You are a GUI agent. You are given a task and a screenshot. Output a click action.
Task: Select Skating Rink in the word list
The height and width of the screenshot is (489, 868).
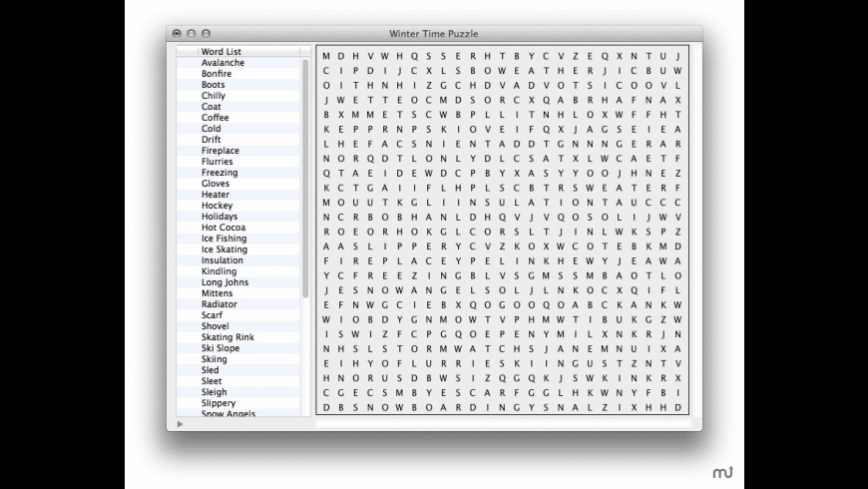[x=238, y=337]
